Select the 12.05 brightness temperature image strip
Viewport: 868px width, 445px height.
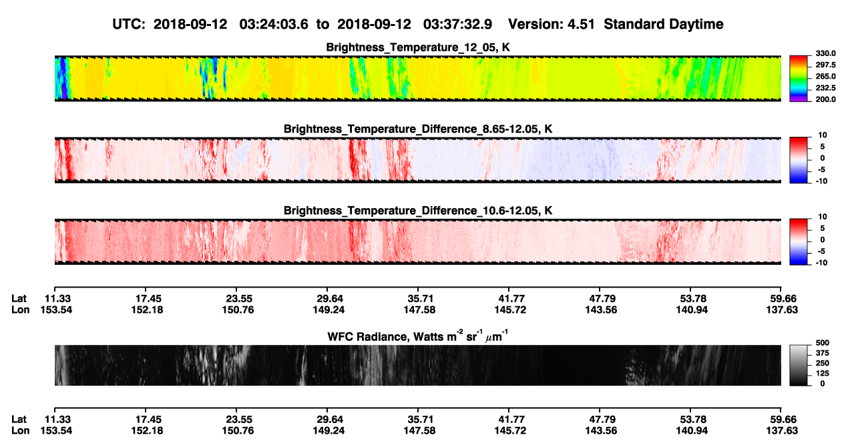pos(418,78)
